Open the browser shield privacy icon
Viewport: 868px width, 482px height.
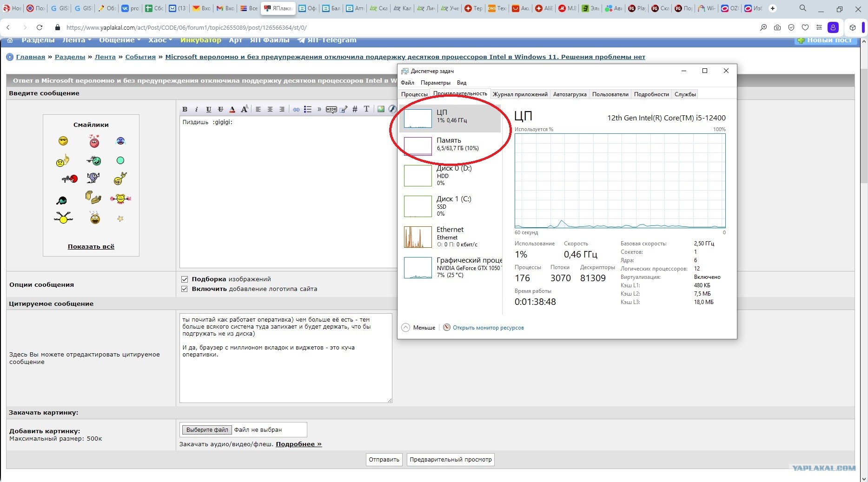click(791, 27)
